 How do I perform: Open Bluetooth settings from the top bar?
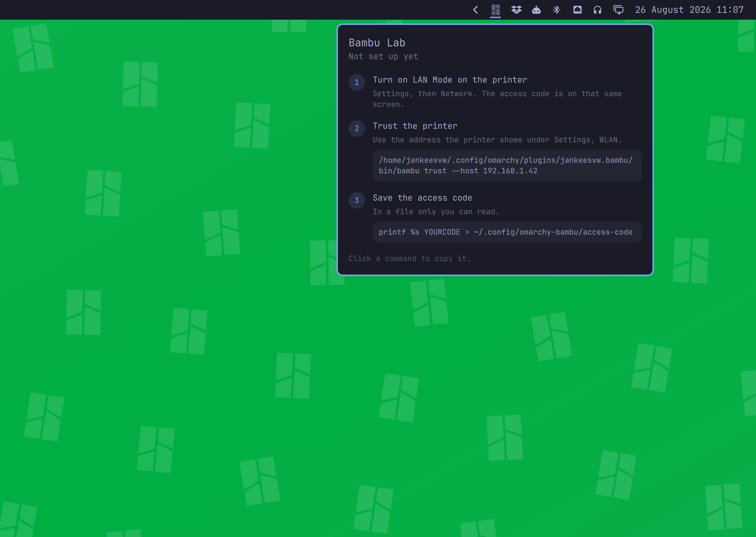click(557, 9)
